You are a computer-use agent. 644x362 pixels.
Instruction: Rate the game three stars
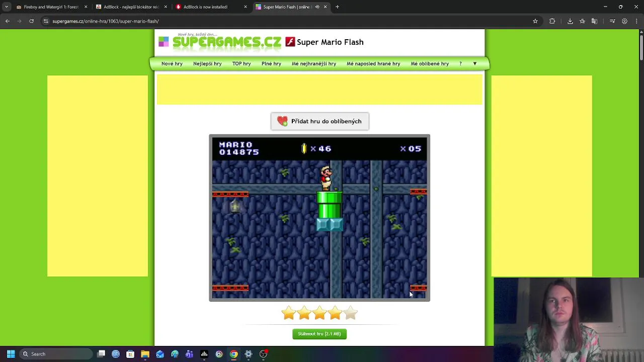tap(319, 314)
